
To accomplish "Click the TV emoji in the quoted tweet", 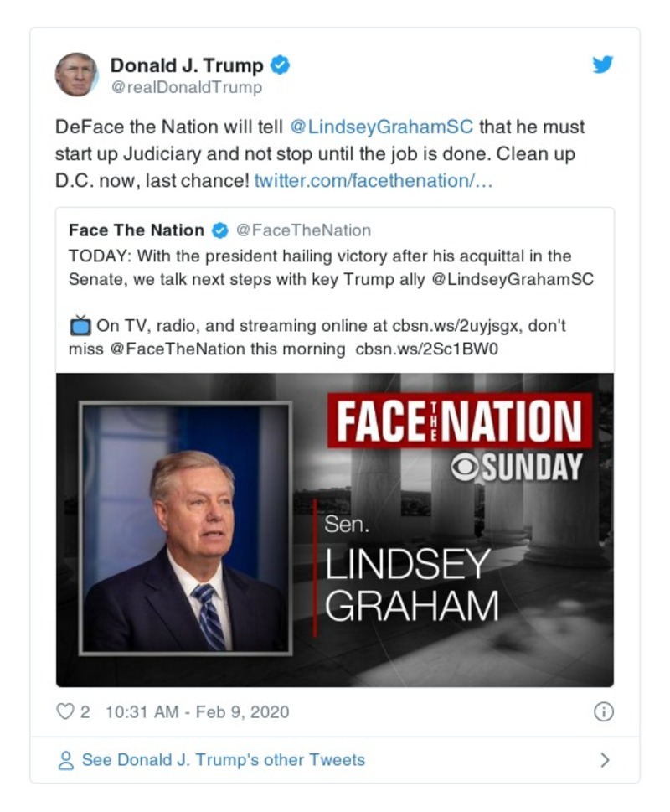I will tap(80, 325).
